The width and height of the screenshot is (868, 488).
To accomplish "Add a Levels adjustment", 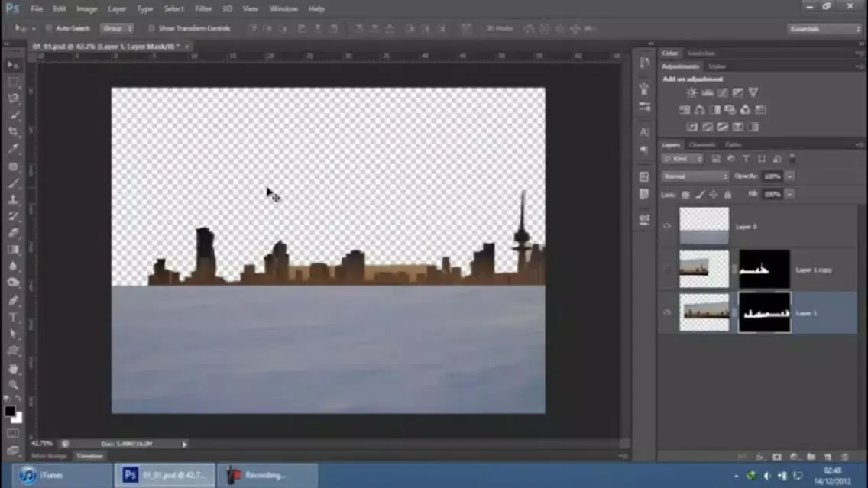I will point(707,92).
